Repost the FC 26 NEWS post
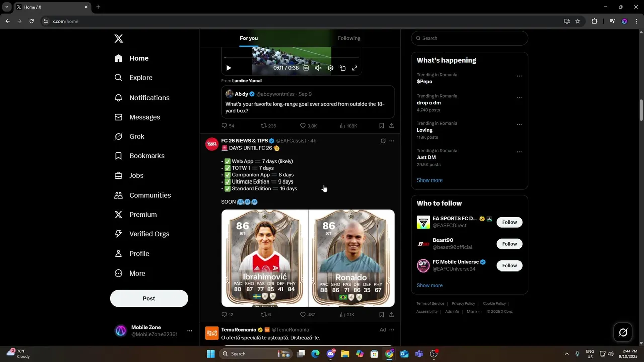Viewport: 644px width, 362px height. tap(266, 315)
